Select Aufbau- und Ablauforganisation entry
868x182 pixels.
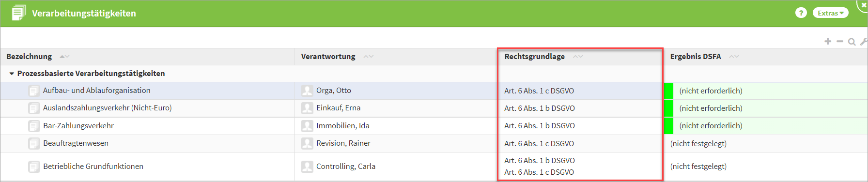96,91
